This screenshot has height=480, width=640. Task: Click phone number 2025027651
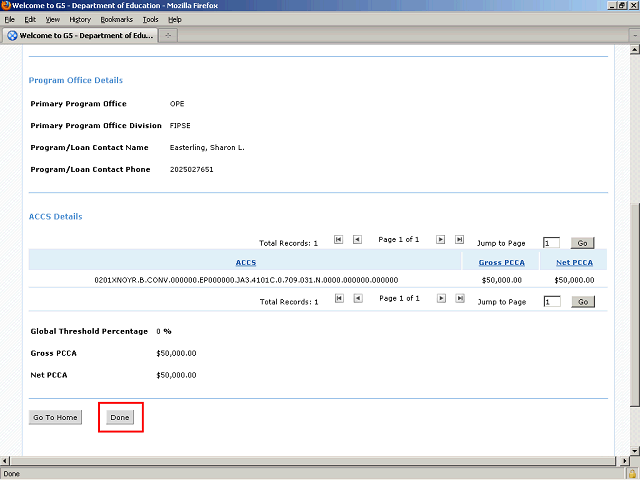[x=191, y=169]
